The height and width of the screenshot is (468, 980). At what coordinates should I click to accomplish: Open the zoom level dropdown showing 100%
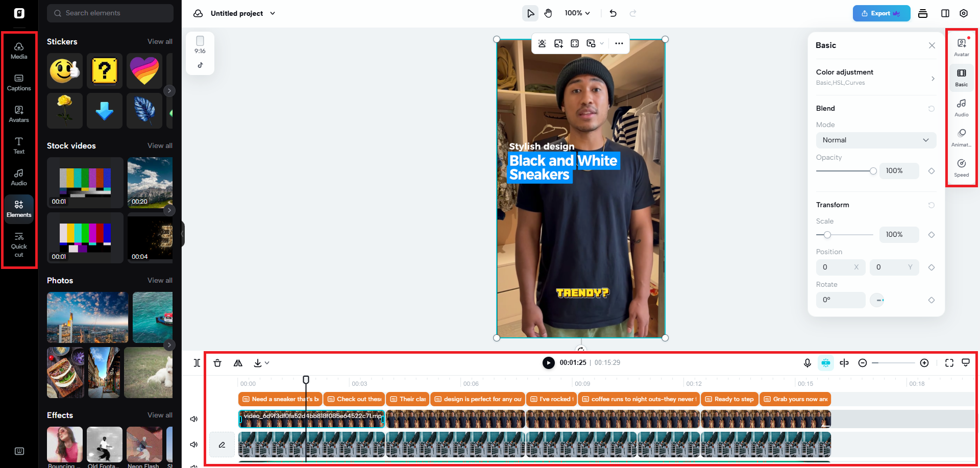[x=577, y=13]
